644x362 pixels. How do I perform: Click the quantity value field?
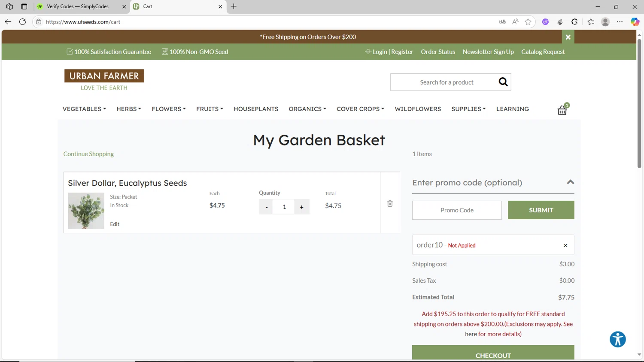coord(284,207)
